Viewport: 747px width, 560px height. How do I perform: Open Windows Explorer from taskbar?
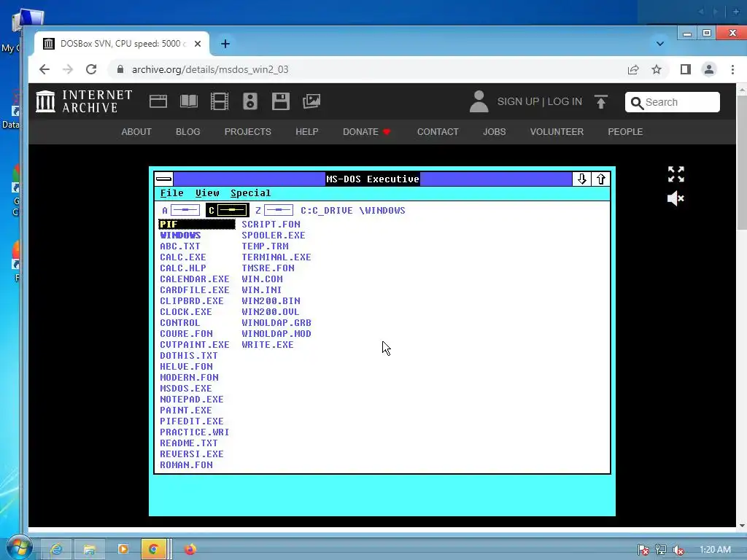(89, 549)
